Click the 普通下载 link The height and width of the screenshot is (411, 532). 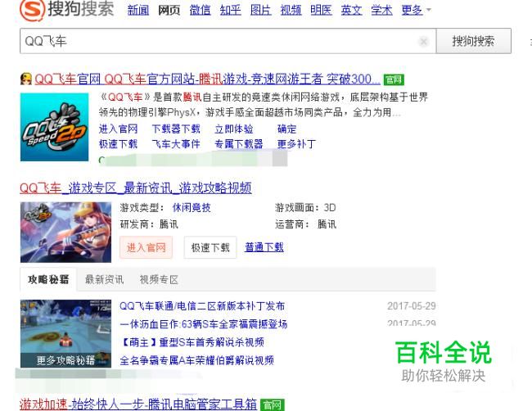coord(264,247)
